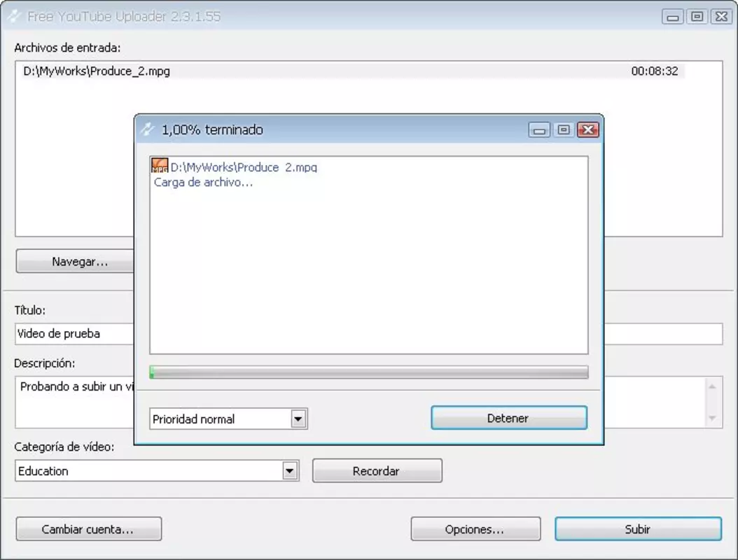Screen dimensions: 738x560
Task: Stop the upload with Detener button
Action: (x=509, y=418)
